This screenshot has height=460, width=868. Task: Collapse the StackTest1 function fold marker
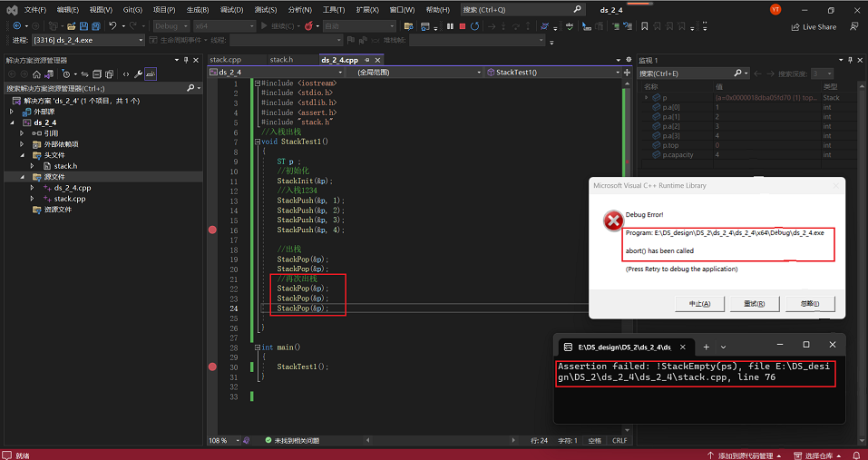point(258,142)
